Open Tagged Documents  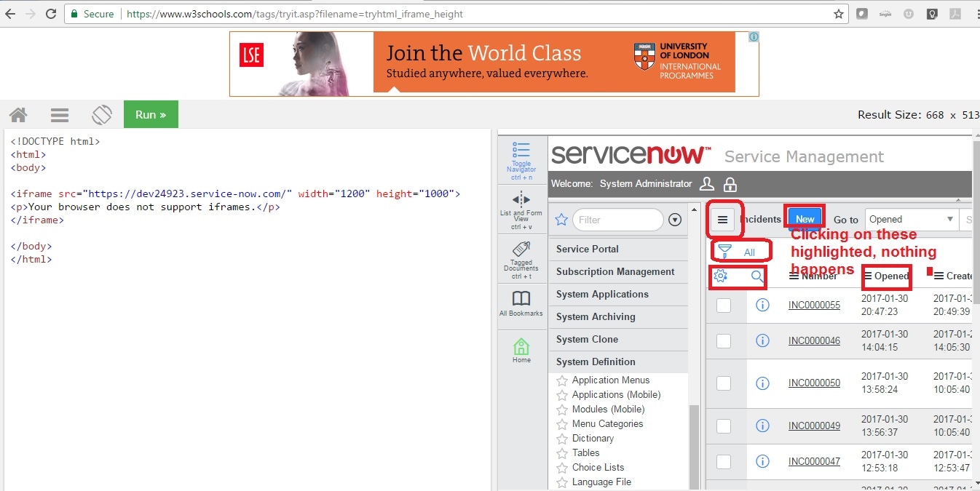coord(521,255)
